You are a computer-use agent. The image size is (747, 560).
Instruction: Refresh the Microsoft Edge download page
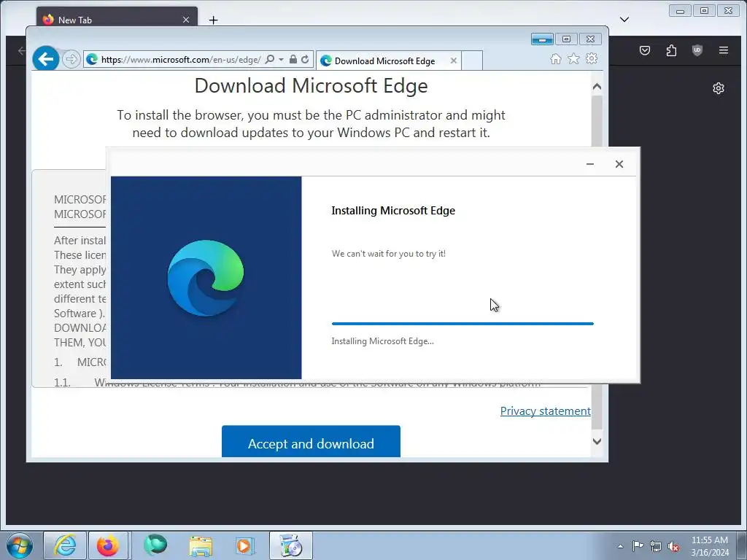305,59
